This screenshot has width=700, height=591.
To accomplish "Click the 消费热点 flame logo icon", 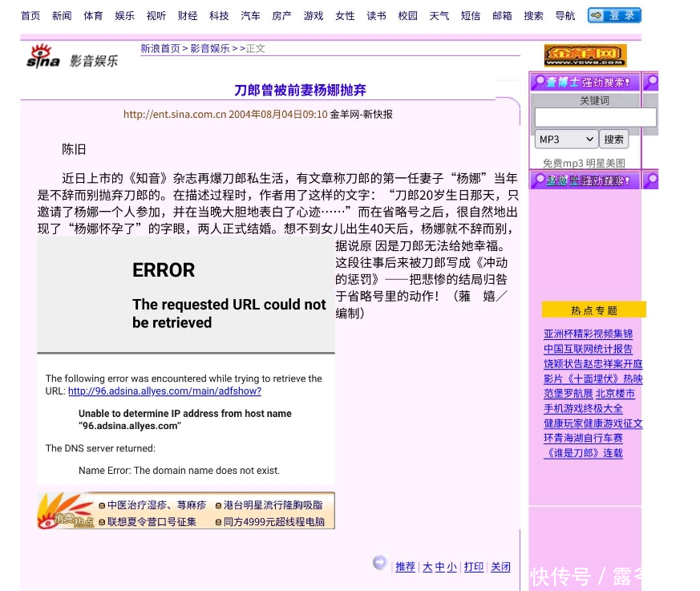I will [66, 511].
